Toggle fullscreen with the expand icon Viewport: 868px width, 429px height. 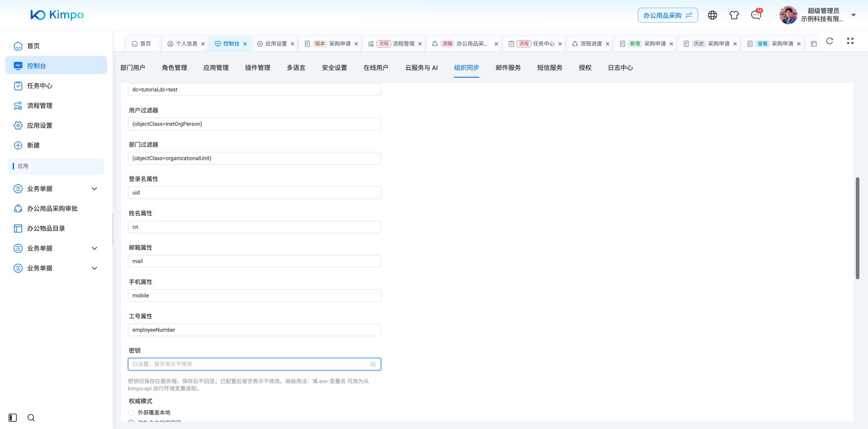850,41
